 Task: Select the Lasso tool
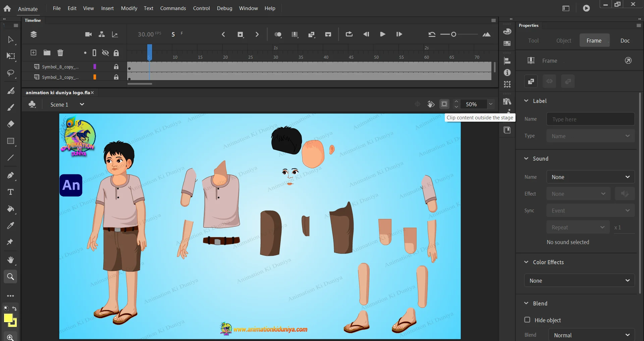[10, 73]
